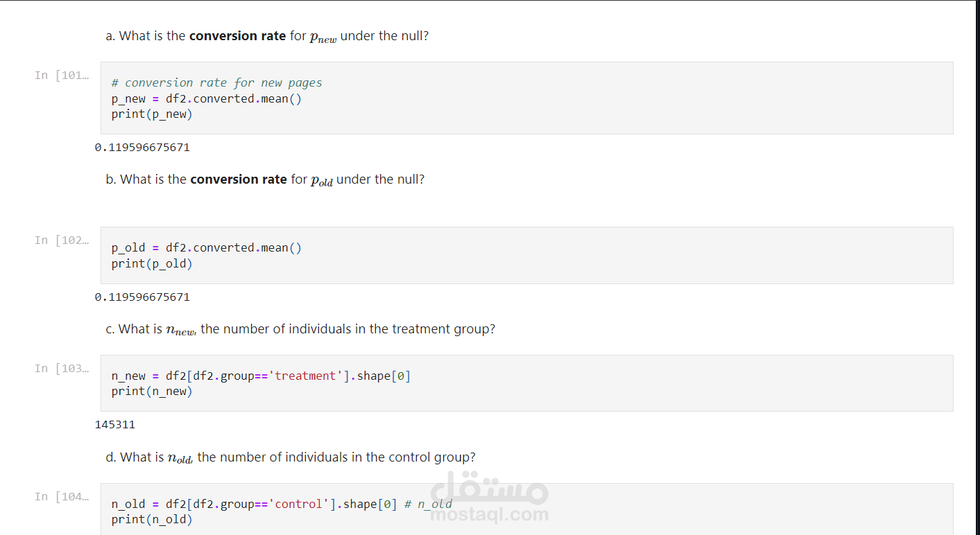980x535 pixels.
Task: Place cursor on print(p_old) line
Action: pyautogui.click(x=152, y=264)
